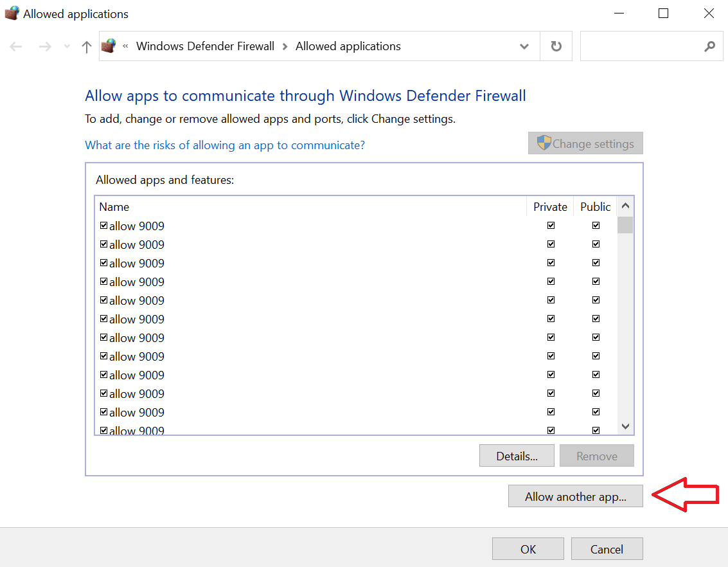Click the firewall icon in address bar

pyautogui.click(x=109, y=46)
